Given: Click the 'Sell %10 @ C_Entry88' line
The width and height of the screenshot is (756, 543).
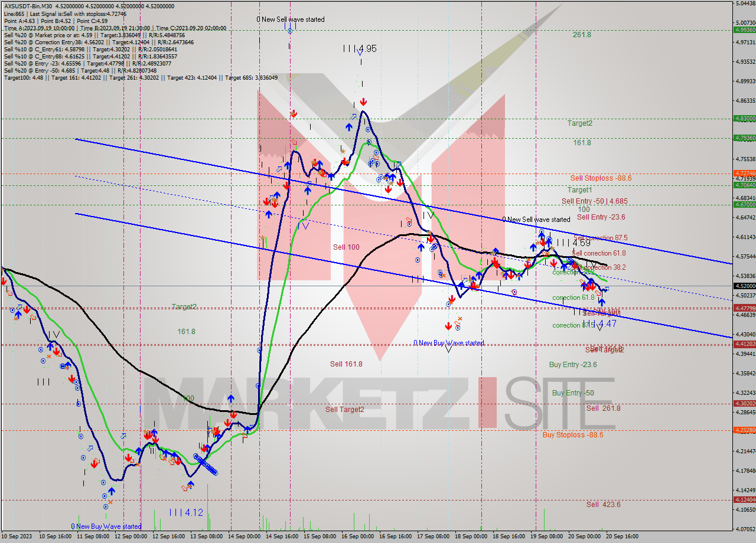Looking at the screenshot, I should point(92,56).
